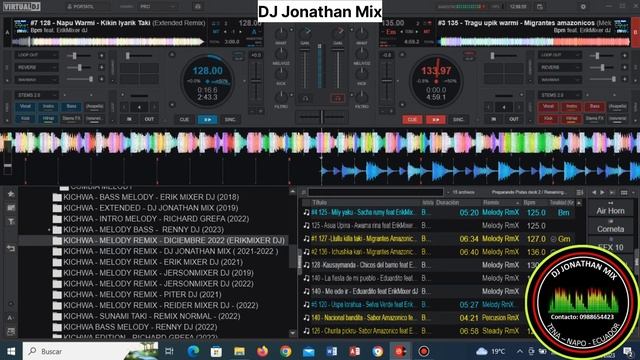Click right channel gain knob
The height and width of the screenshot is (360, 640).
[338, 32]
